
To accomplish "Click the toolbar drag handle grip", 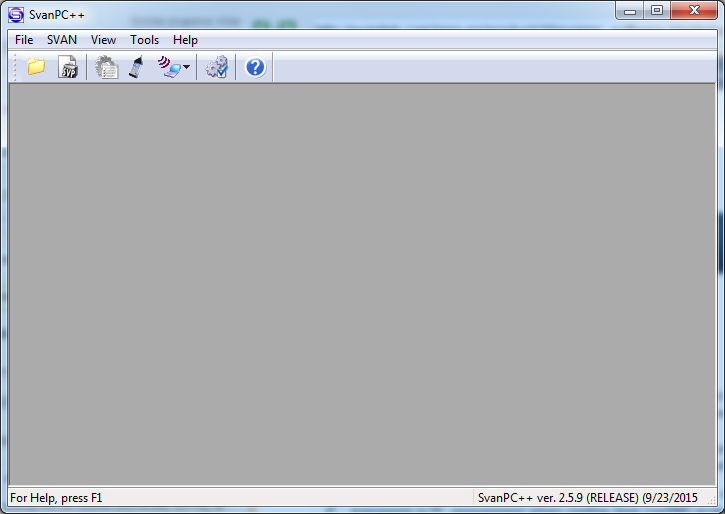I will (x=15, y=67).
